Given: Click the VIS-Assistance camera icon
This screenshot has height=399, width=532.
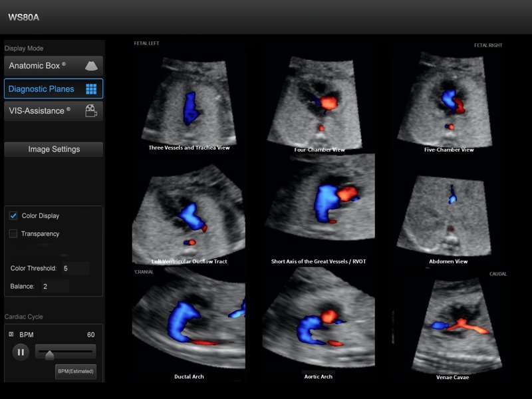Looking at the screenshot, I should (91, 111).
